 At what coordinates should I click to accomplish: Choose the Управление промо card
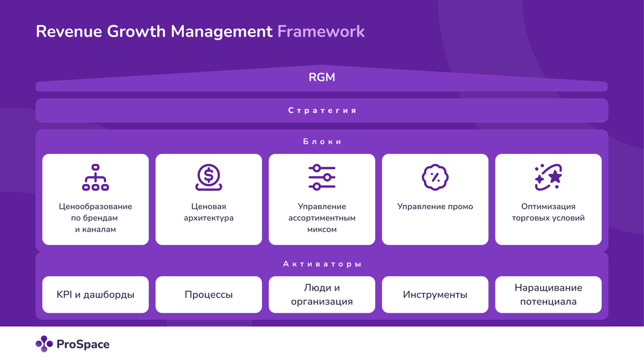tap(435, 200)
